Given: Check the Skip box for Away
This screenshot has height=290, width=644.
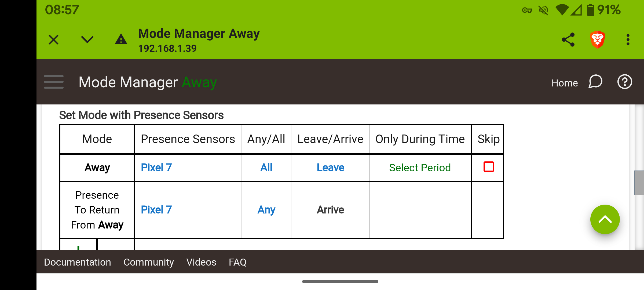Looking at the screenshot, I should coord(489,167).
